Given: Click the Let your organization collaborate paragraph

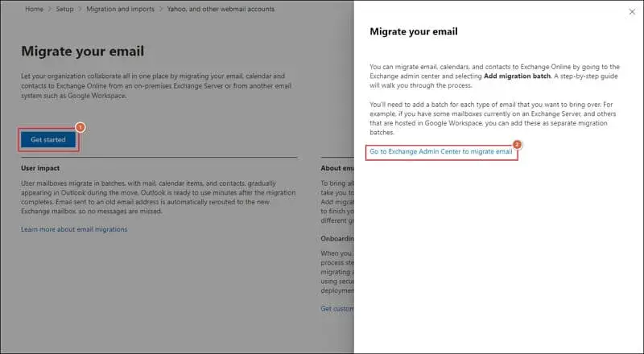Looking at the screenshot, I should [x=156, y=86].
